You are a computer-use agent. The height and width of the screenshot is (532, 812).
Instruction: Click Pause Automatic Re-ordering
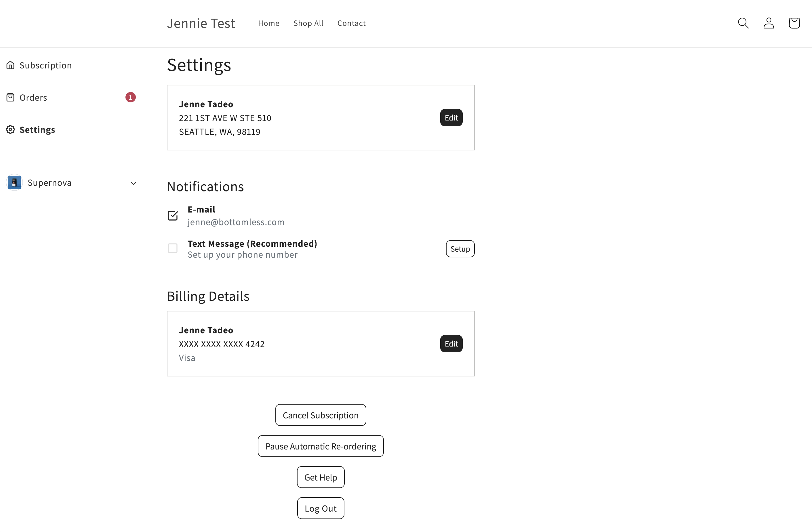(321, 446)
